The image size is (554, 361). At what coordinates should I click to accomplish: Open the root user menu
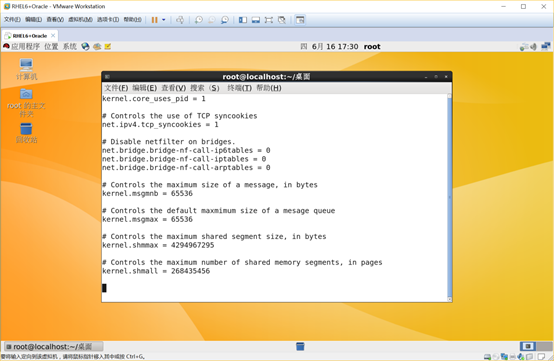(x=372, y=47)
